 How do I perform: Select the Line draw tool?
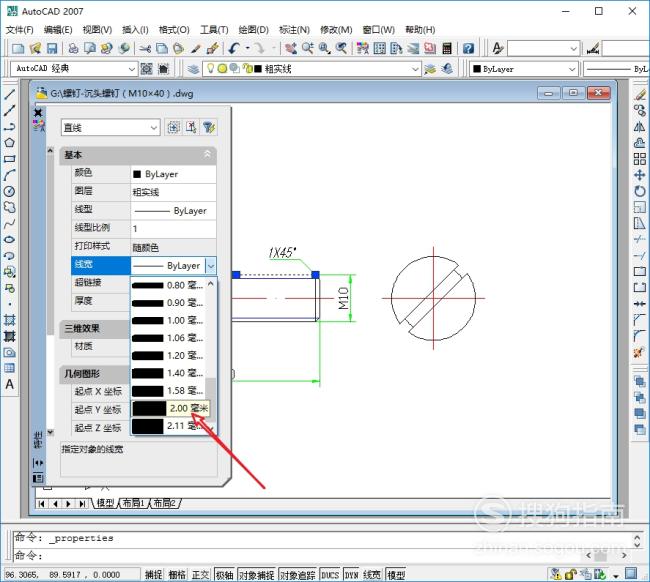pyautogui.click(x=10, y=95)
